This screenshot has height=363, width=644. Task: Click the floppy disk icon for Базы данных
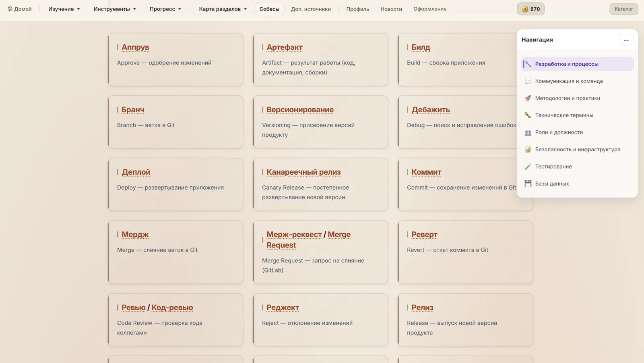coord(528,184)
